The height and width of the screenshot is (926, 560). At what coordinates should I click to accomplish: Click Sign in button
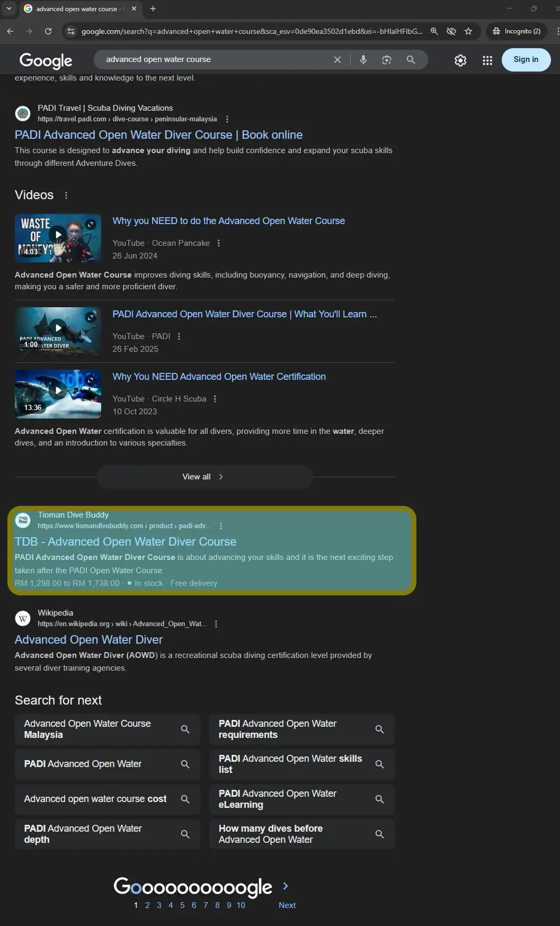click(526, 60)
